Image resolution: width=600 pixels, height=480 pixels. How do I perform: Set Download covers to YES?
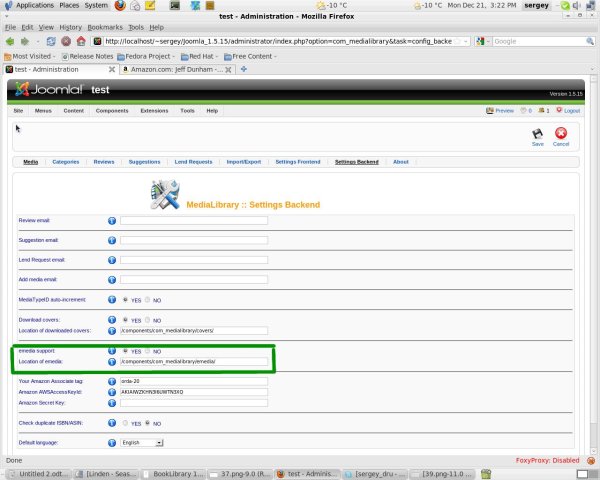[x=125, y=320]
